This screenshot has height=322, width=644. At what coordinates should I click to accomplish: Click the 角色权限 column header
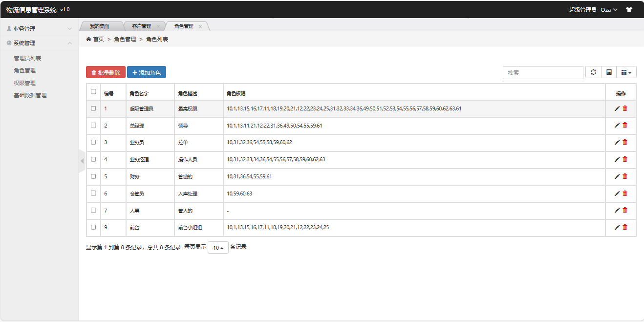(414, 92)
